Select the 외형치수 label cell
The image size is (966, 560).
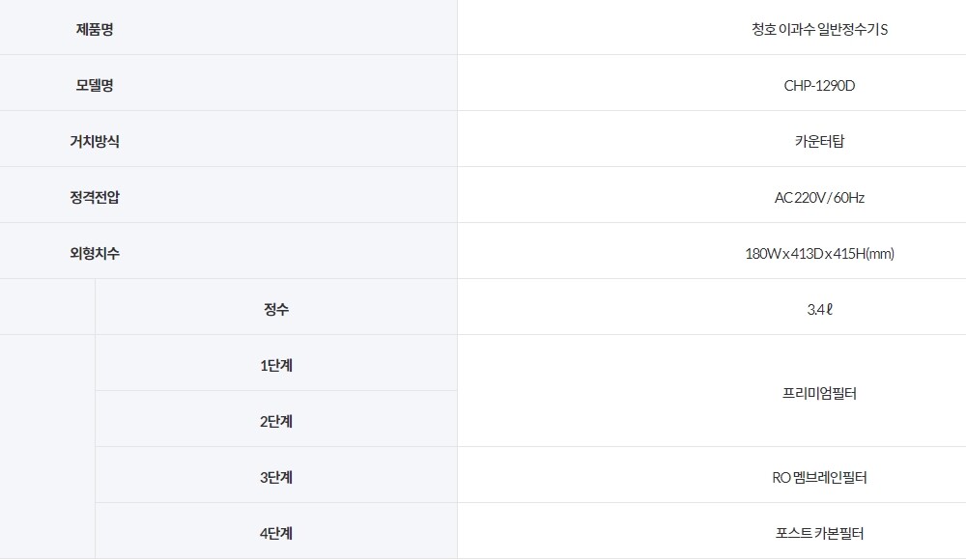pos(95,254)
